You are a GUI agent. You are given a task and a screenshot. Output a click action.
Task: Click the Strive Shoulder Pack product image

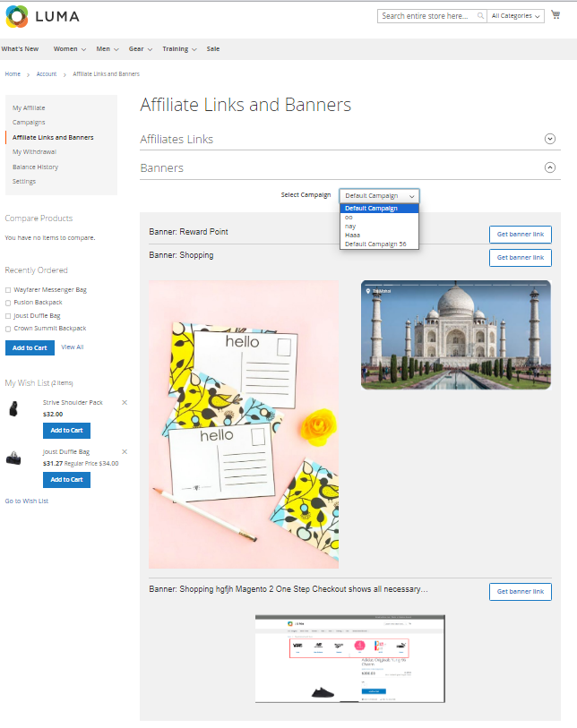[14, 409]
